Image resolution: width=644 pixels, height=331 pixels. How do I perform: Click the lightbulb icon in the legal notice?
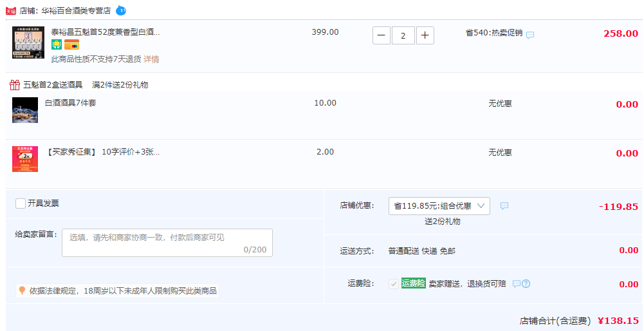pyautogui.click(x=22, y=290)
